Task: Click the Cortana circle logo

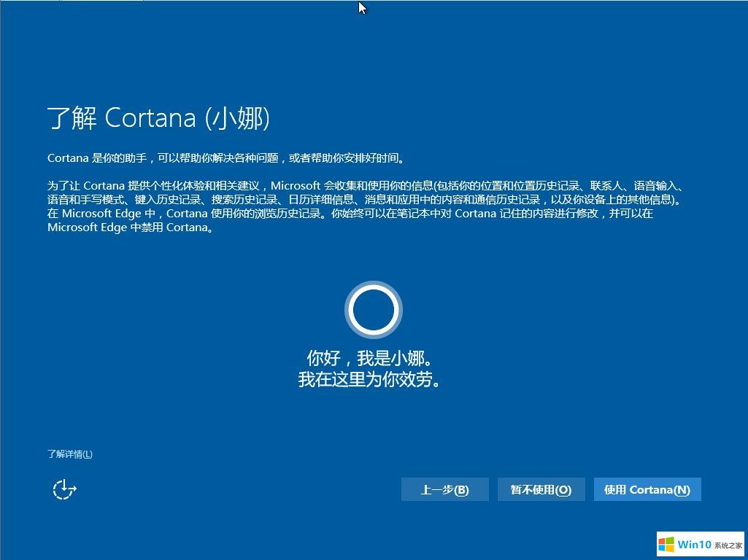Action: (374, 310)
